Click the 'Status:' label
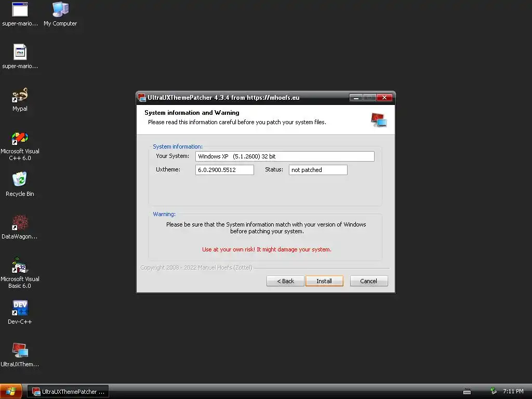This screenshot has height=399, width=532. (x=274, y=170)
